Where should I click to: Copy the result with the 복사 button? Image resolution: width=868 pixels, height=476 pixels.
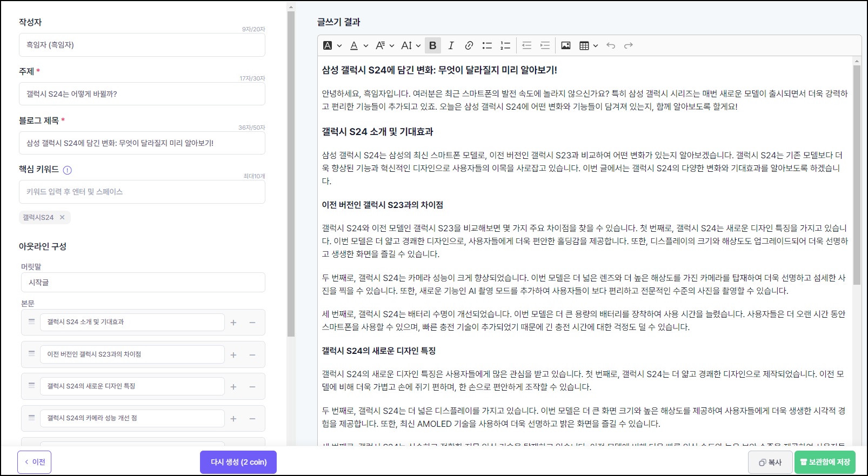[770, 462]
